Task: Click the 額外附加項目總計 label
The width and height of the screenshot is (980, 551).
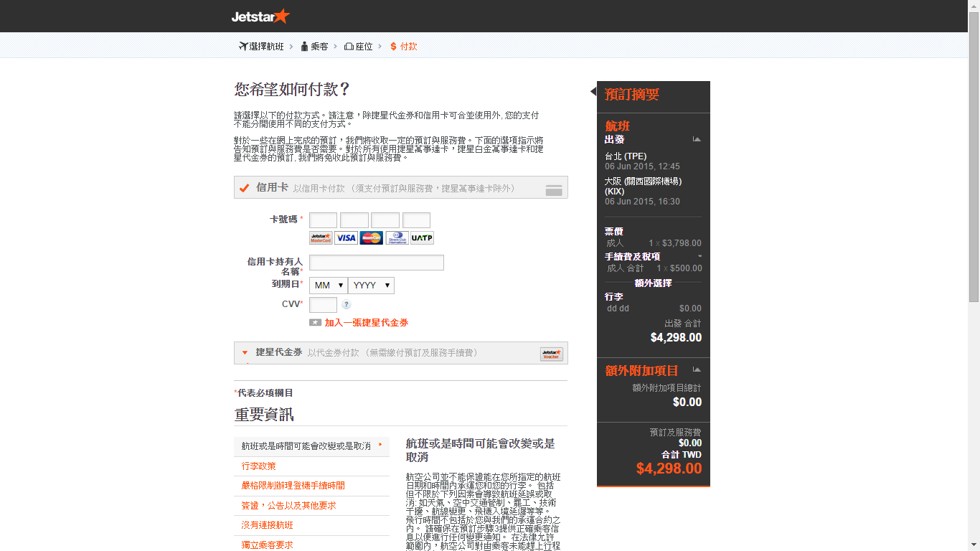Action: point(666,388)
